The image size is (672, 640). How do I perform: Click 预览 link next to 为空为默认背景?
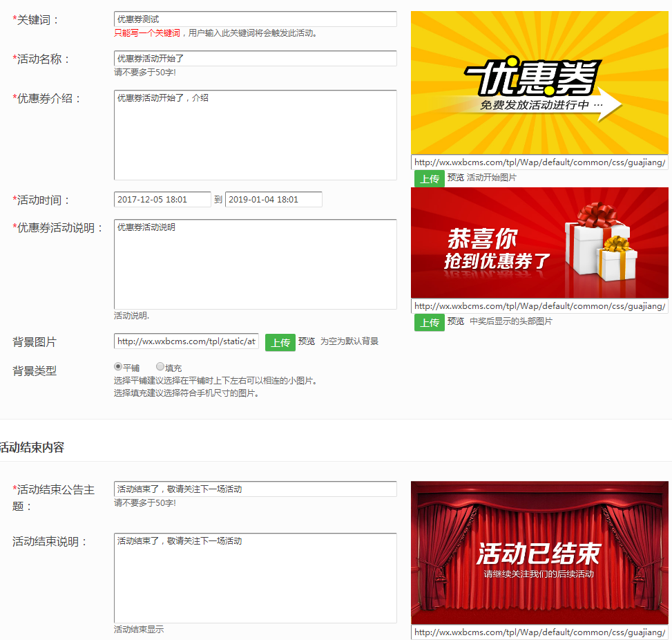tap(307, 341)
